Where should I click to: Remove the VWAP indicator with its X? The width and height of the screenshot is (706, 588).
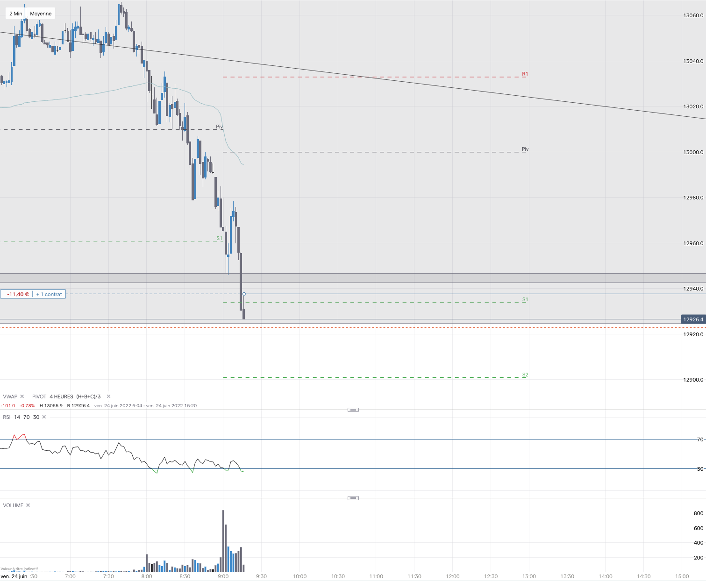pyautogui.click(x=22, y=397)
